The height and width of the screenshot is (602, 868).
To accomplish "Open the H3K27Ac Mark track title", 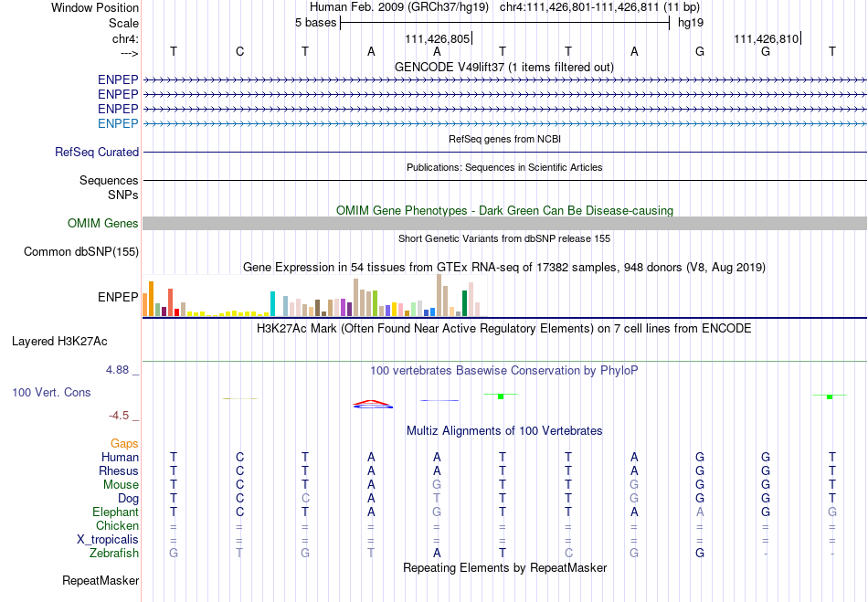I will pos(503,328).
